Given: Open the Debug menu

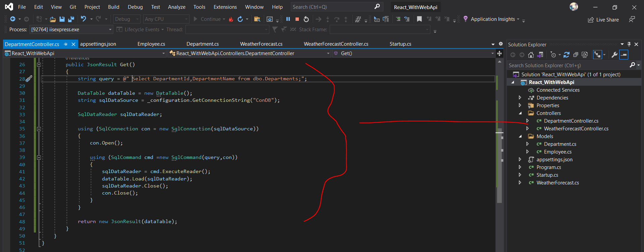Looking at the screenshot, I should coord(135,7).
